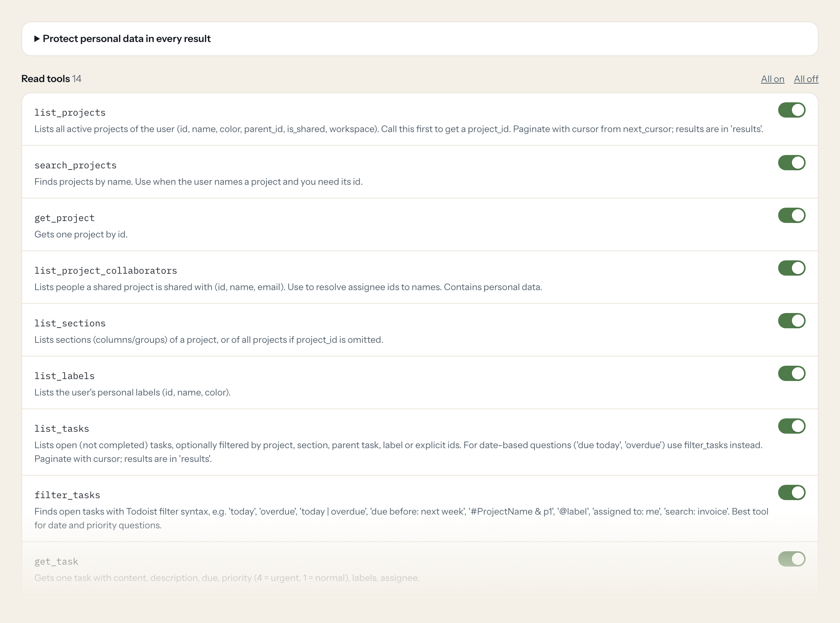Toggle off the list_projects tool
This screenshot has width=840, height=623.
(792, 110)
